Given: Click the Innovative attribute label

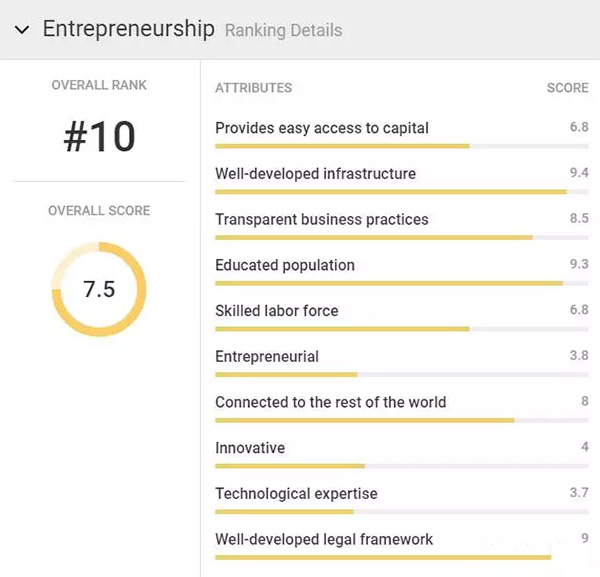Looking at the screenshot, I should (x=250, y=448).
